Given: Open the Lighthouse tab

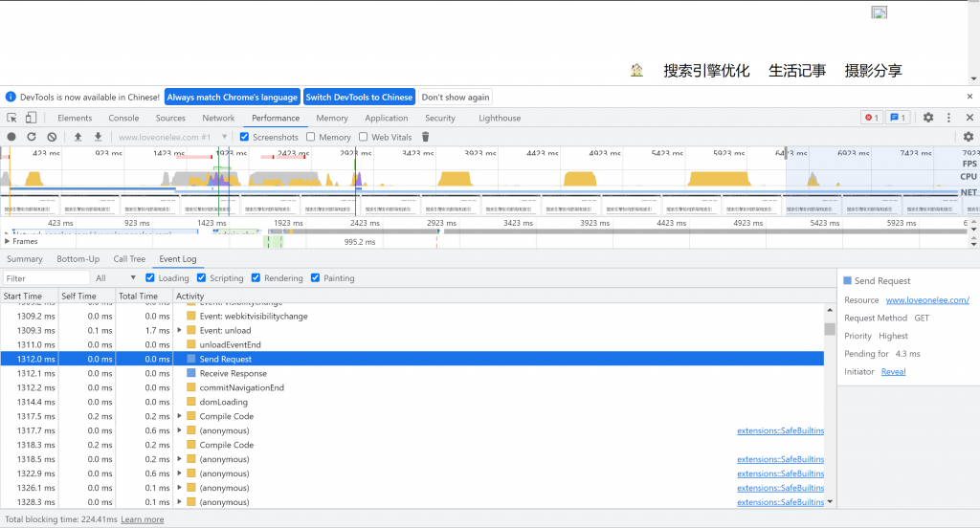Looking at the screenshot, I should click(x=500, y=118).
